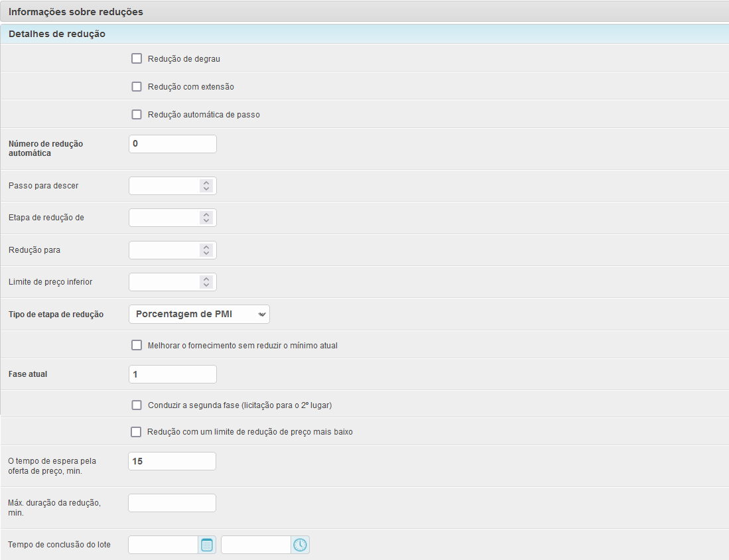Check the Redução com extensão option

pos(137,86)
